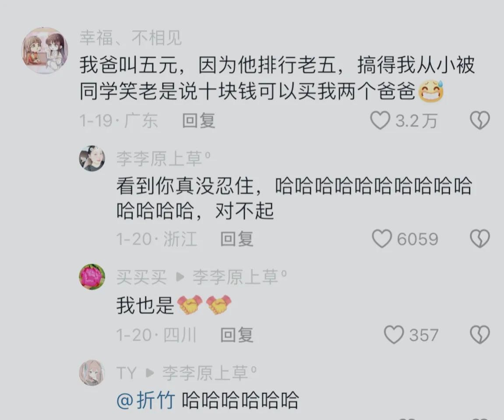Reply to the 1-20 浙江 comment
The image size is (504, 420).
pos(237,239)
